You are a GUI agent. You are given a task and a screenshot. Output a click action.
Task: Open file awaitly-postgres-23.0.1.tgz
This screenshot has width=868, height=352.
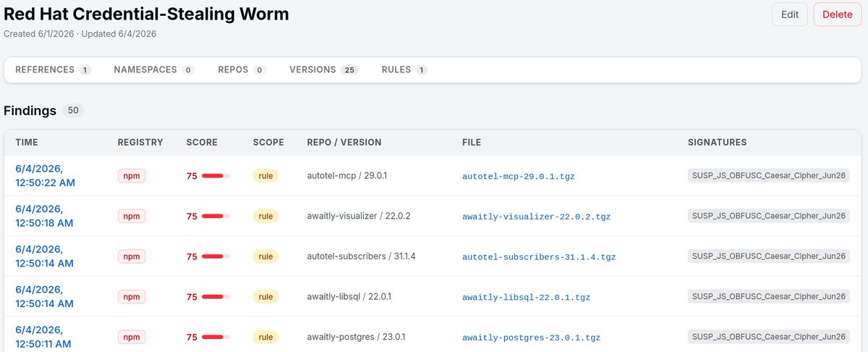pyautogui.click(x=531, y=338)
